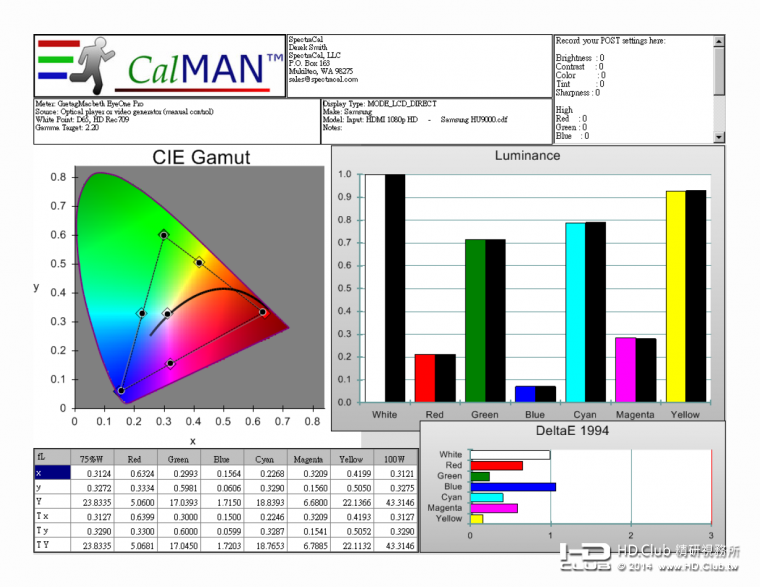Select cell value 0.1541 in Magenta column
760x587 pixels.
(309, 531)
